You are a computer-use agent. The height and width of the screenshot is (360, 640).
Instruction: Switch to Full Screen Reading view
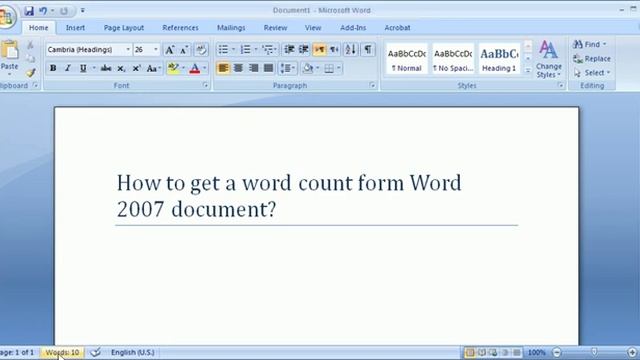coord(482,352)
